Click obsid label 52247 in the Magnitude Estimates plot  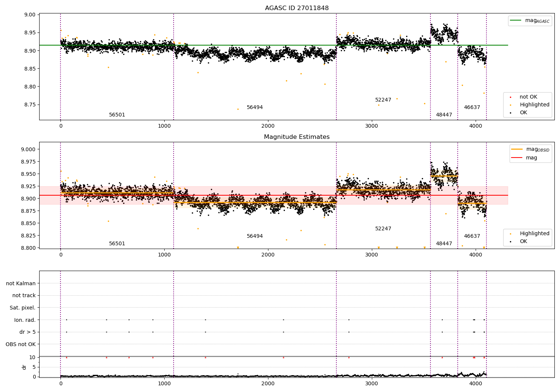(383, 229)
